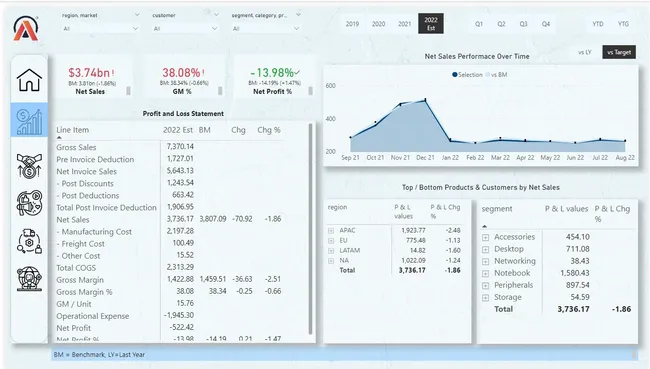Screen dimensions: 650x369
Task: Click the Net Profit % checkmark icon
Action: tap(297, 73)
